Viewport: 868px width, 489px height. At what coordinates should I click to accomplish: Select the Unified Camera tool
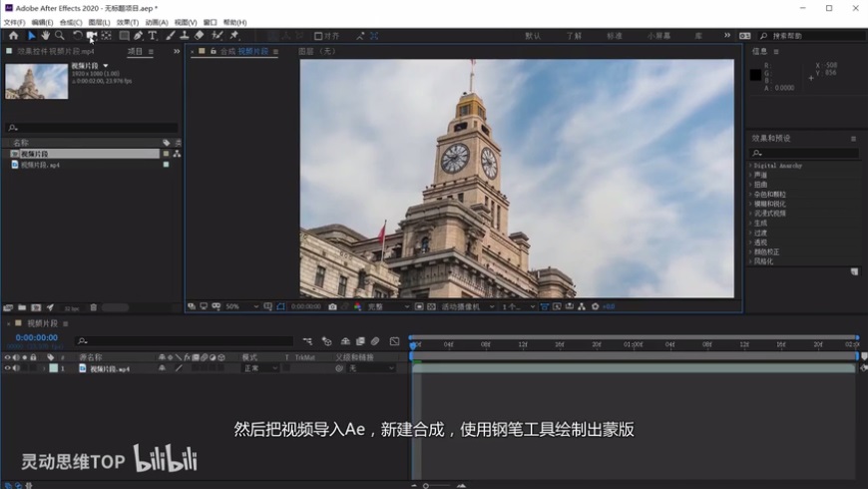(x=92, y=36)
